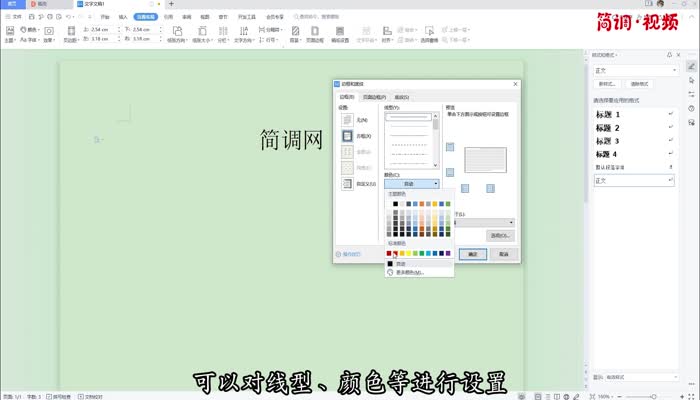
Task: Open the 开始 home ribbon tab
Action: 104,17
